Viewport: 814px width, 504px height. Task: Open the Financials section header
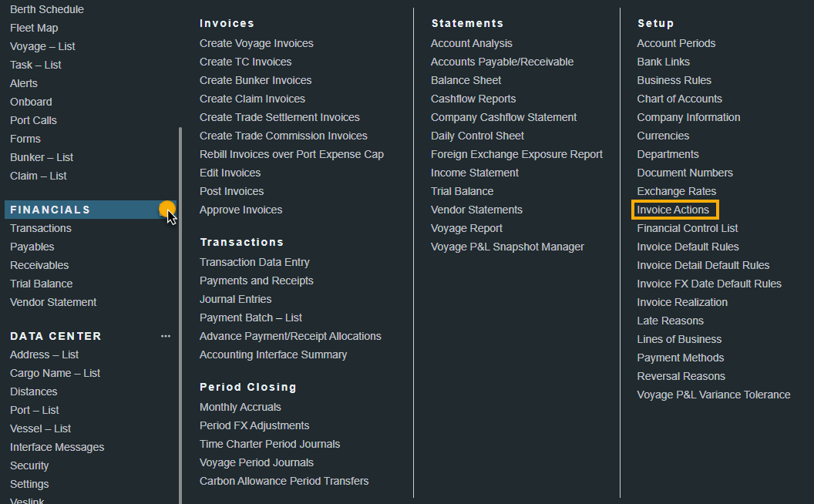[x=50, y=210]
